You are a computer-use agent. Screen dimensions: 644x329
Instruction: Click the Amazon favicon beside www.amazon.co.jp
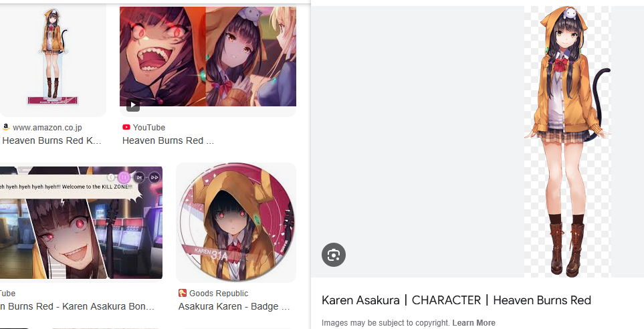[6, 127]
